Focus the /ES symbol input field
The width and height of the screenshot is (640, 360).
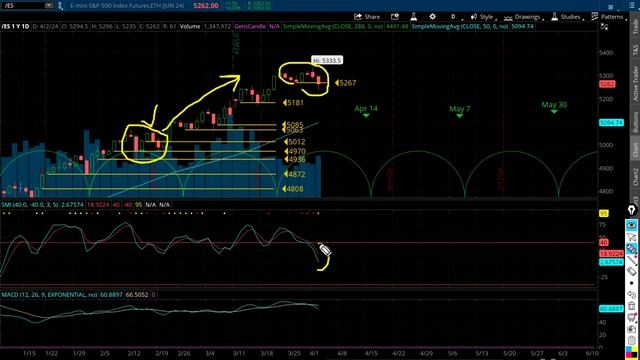point(23,5)
